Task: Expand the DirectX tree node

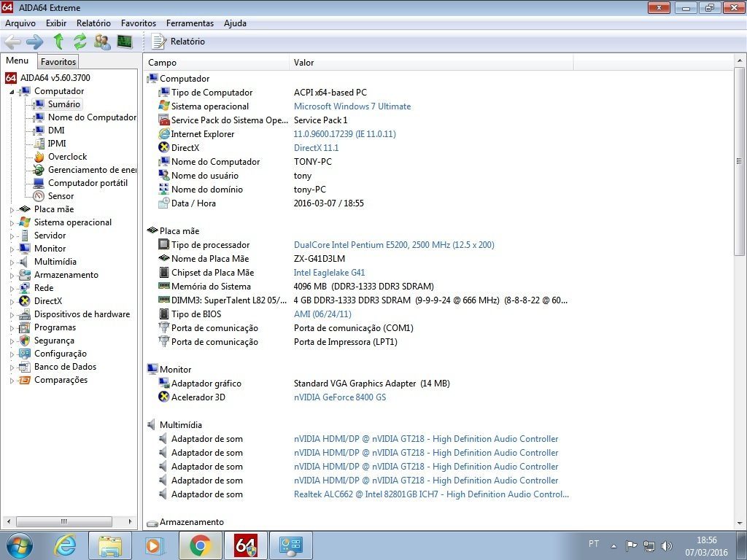Action: click(x=12, y=301)
